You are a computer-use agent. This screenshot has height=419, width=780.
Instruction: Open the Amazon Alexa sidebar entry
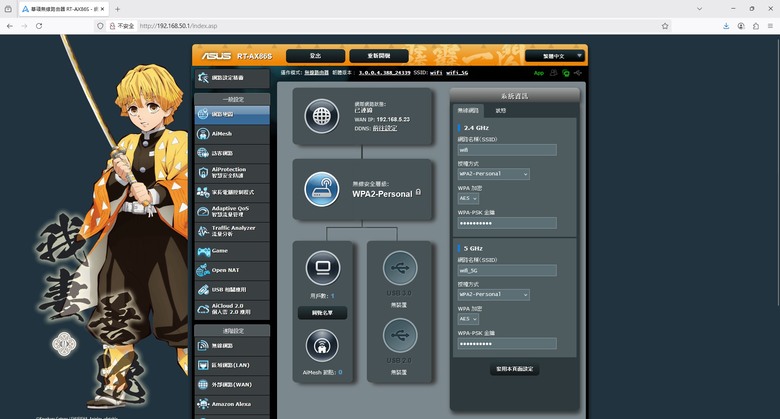tap(232, 404)
